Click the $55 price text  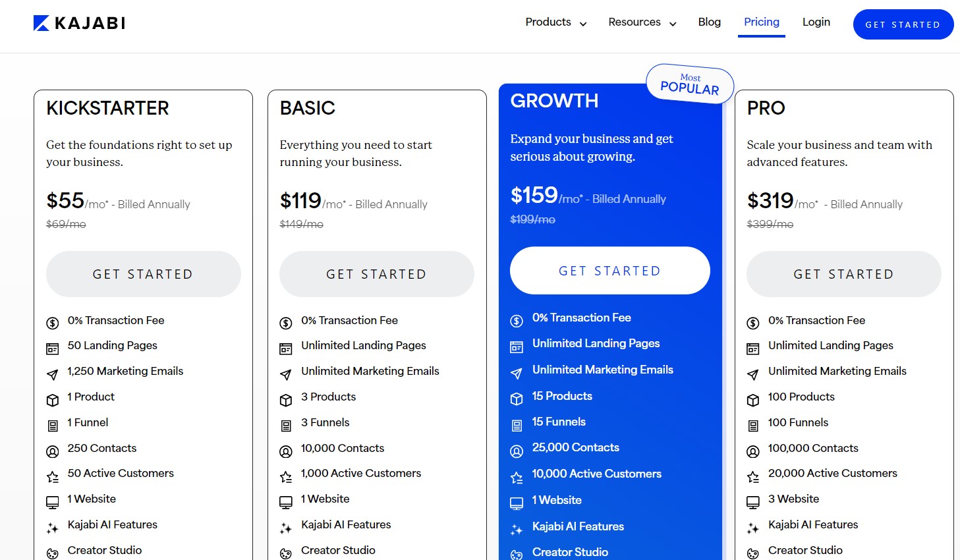click(x=65, y=200)
